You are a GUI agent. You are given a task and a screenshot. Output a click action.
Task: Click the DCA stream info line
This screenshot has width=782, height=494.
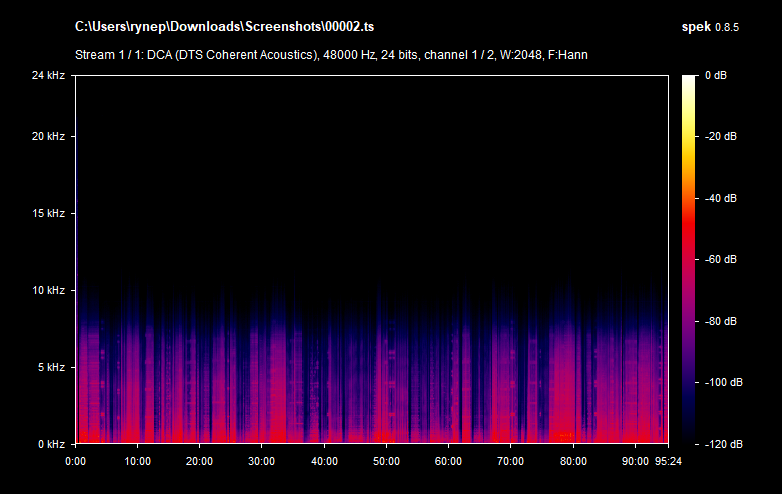coord(330,54)
